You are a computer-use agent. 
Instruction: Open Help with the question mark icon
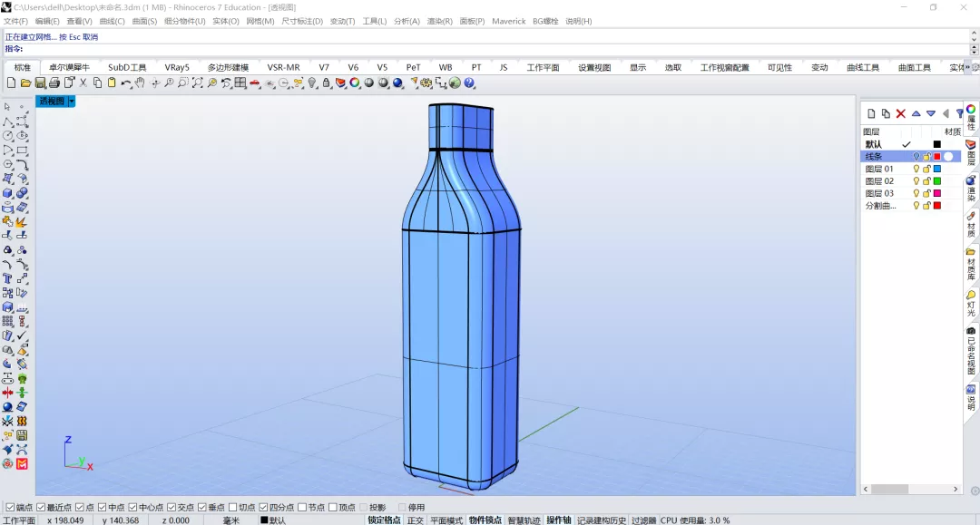pos(469,83)
